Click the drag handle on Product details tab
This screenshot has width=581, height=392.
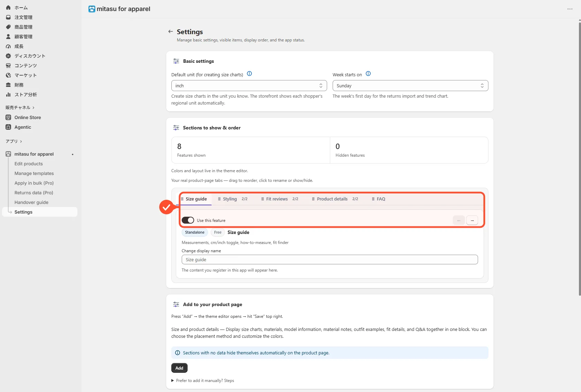[x=313, y=199]
